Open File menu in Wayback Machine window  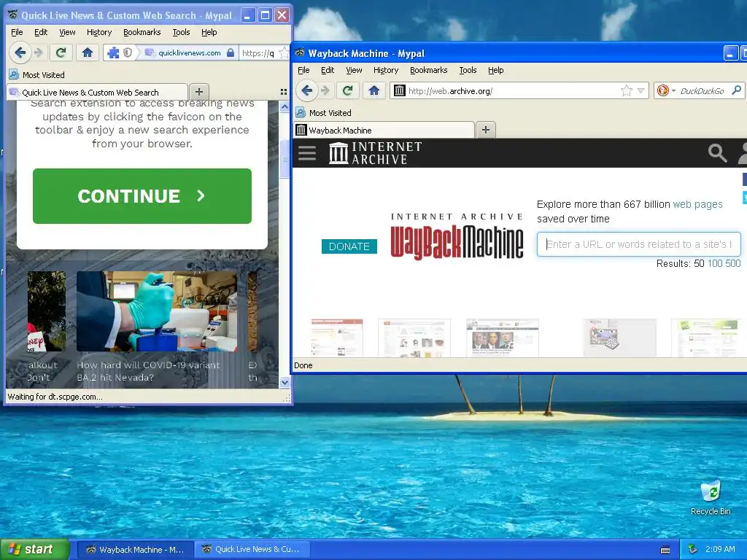[303, 70]
